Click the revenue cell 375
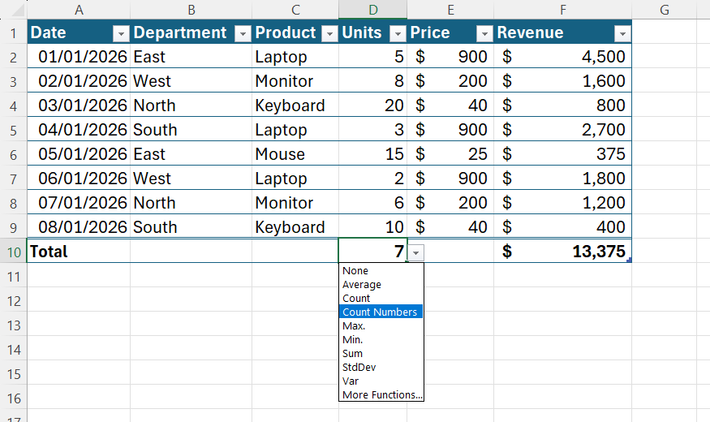The height and width of the screenshot is (422, 710). (562, 154)
